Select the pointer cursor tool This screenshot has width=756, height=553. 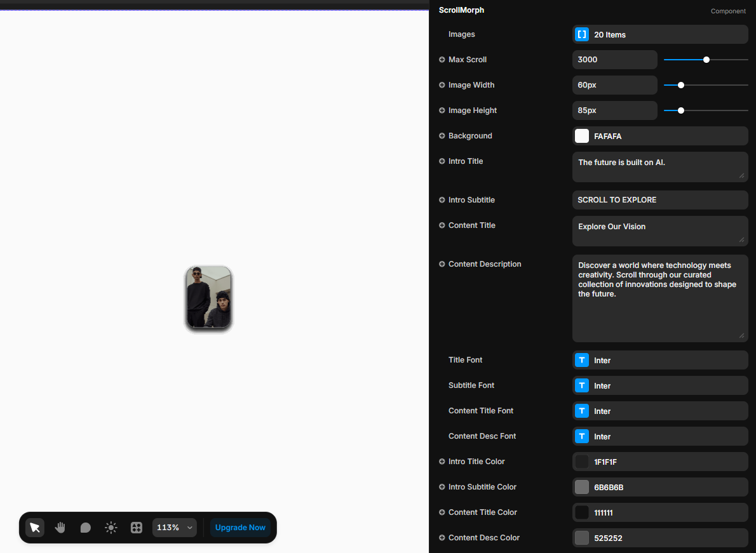coord(35,528)
